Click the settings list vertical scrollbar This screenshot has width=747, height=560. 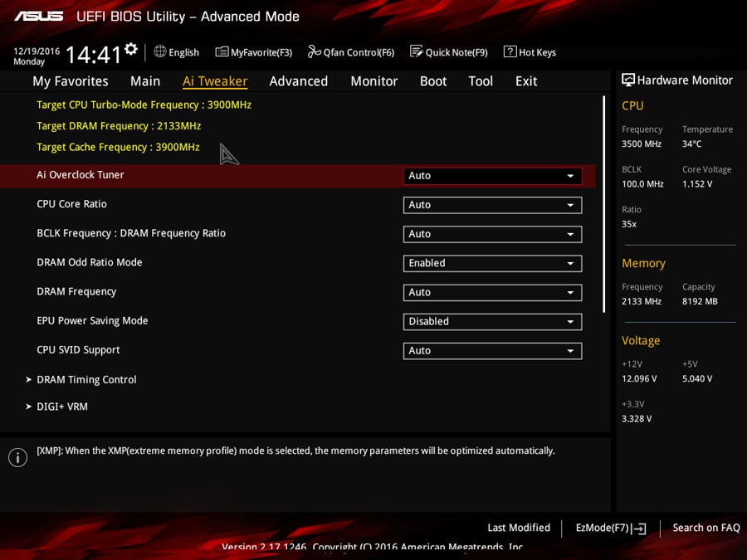(603, 205)
